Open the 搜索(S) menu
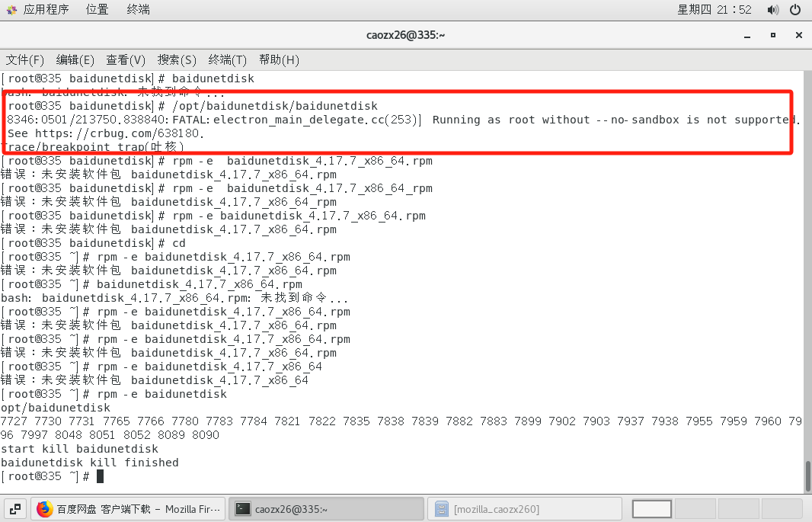 click(x=177, y=60)
